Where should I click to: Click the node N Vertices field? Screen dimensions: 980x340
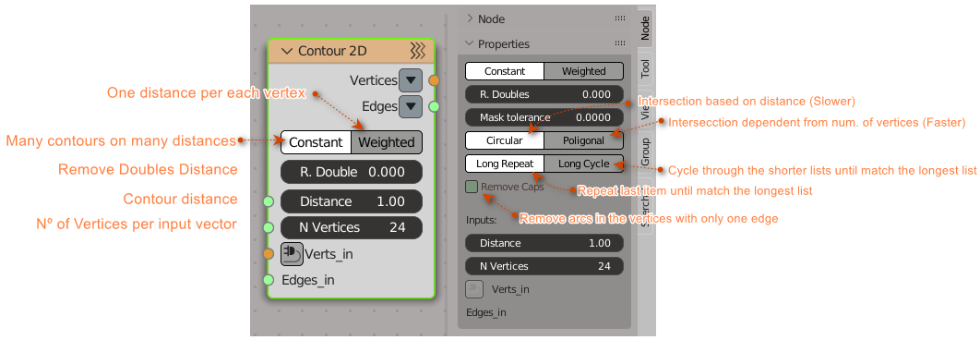(x=352, y=227)
